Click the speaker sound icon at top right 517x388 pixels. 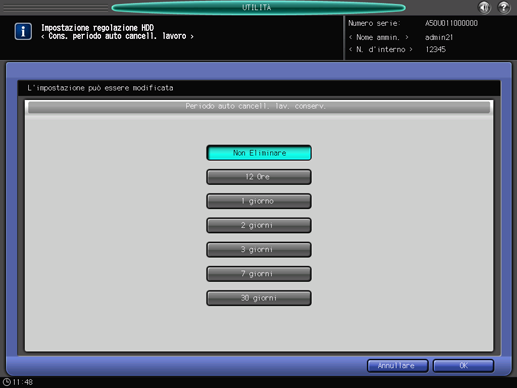484,7
